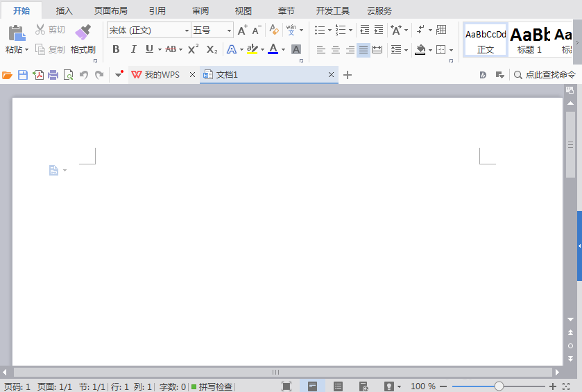Open the bullet list style dropdown arrow
582x392 pixels.
point(329,31)
